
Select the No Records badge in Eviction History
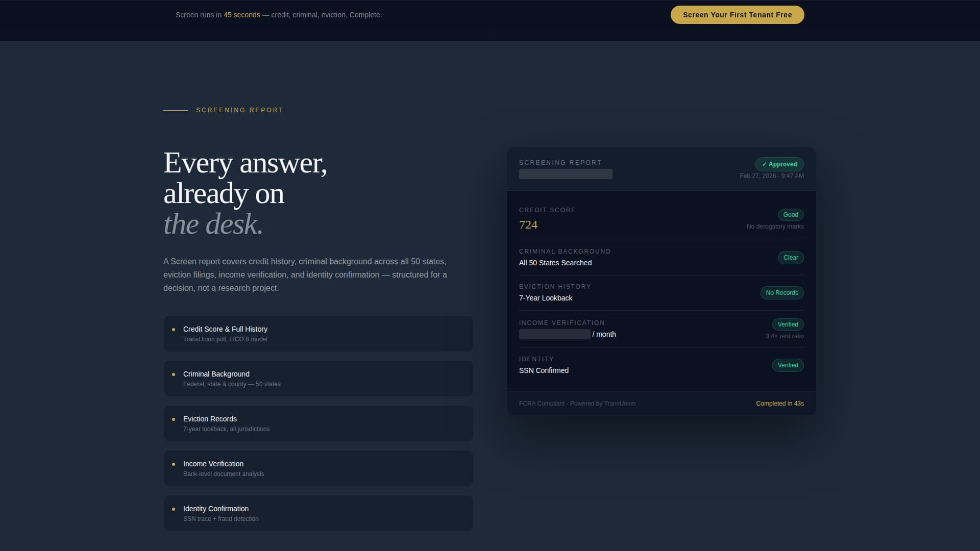(x=782, y=293)
